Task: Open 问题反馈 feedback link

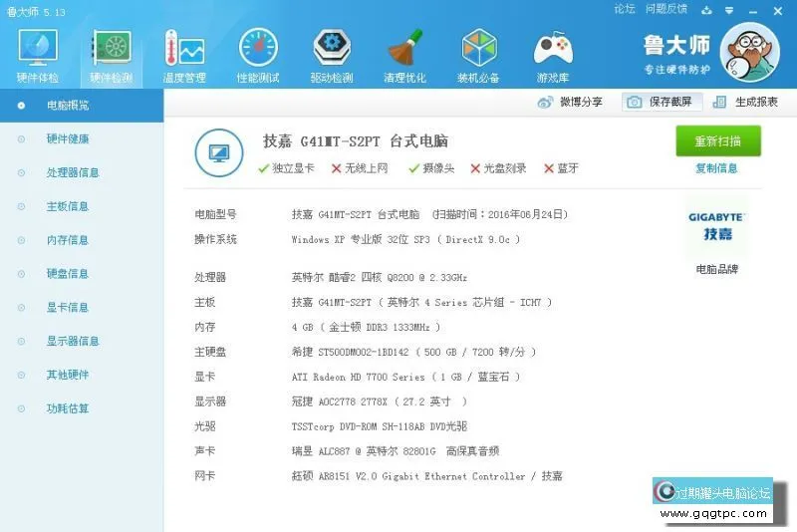Action: 666,9
